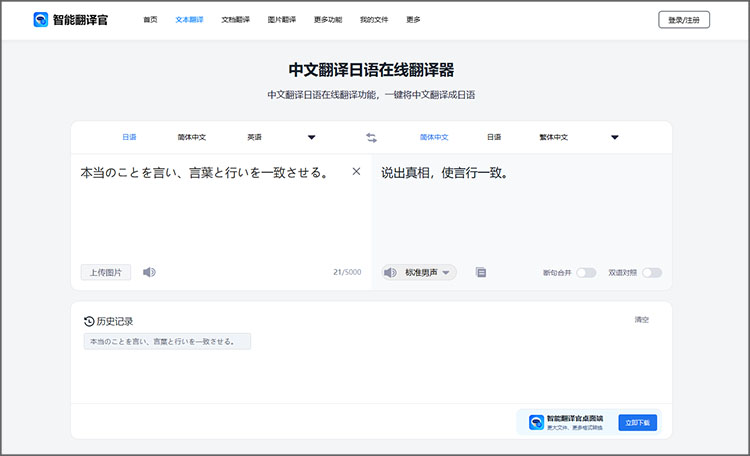The height and width of the screenshot is (456, 750).
Task: Open 文档翻译 nav item
Action: [x=235, y=20]
